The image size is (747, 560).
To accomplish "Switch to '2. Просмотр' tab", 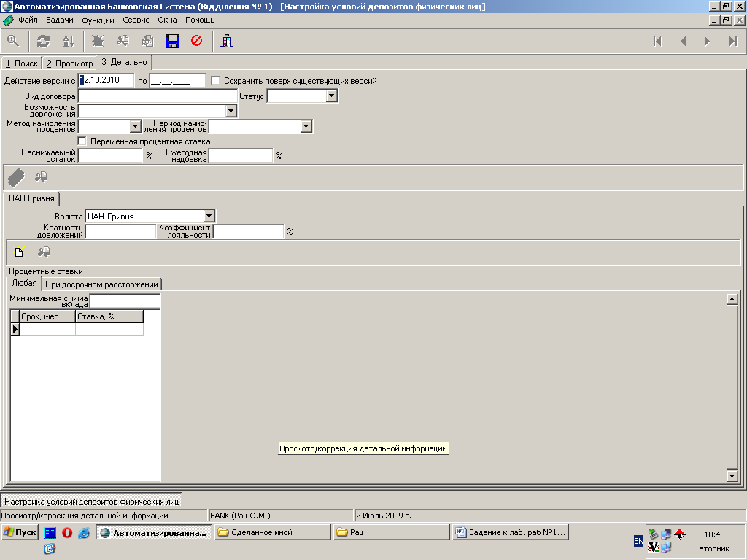I will [69, 63].
